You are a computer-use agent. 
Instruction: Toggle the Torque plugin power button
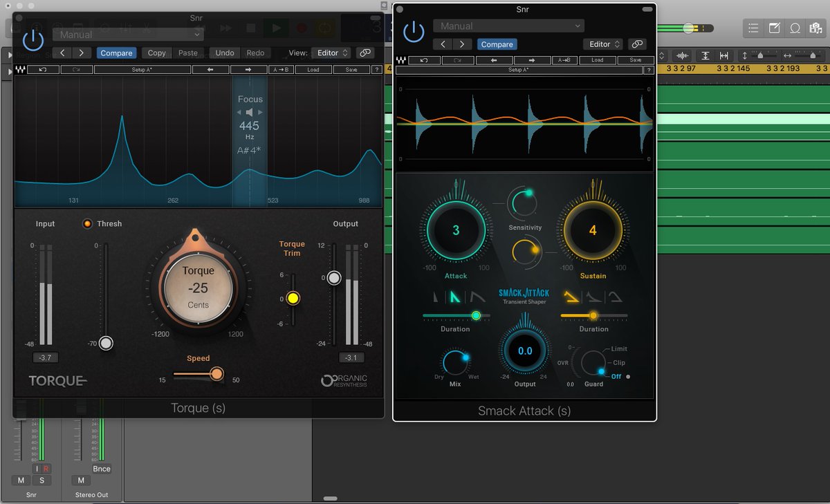33,40
